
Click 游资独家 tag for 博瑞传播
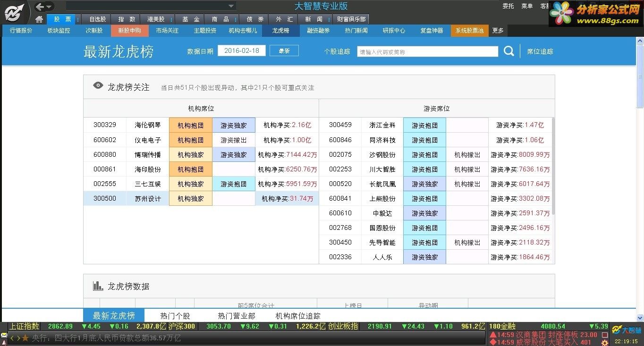(234, 154)
